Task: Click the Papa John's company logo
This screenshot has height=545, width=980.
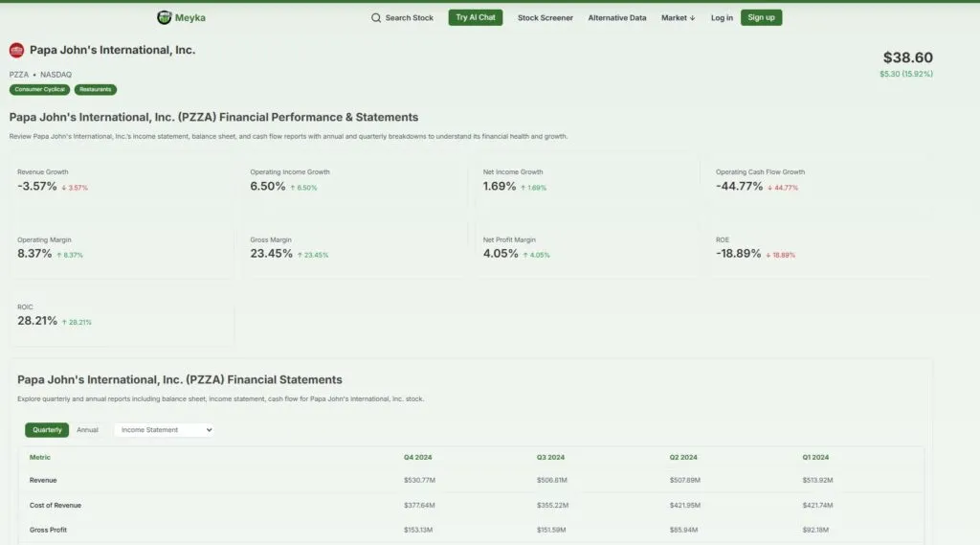Action: (17, 50)
